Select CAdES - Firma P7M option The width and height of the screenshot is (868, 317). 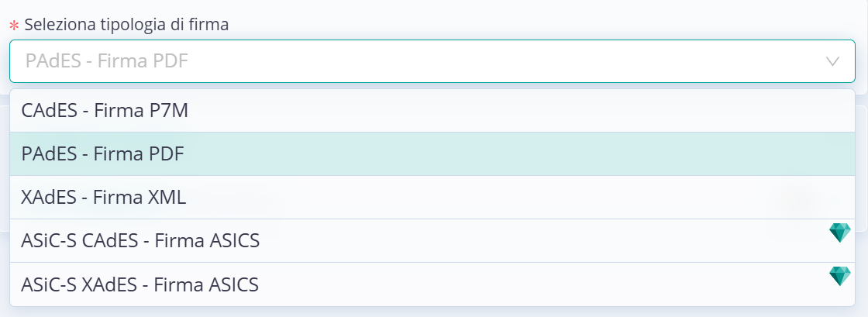[432, 111]
